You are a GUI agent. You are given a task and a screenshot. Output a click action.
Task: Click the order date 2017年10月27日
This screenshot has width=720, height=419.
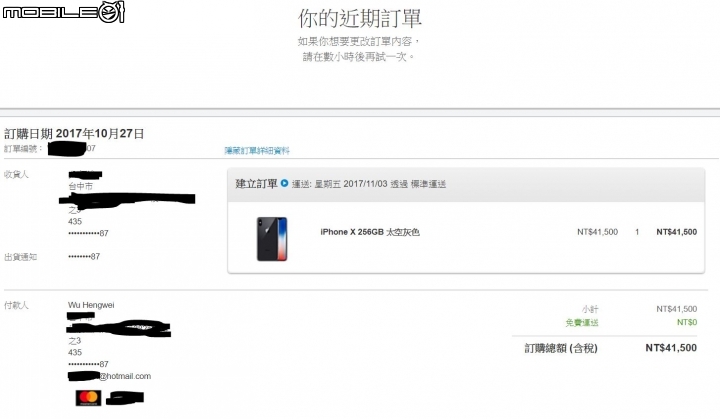click(100, 134)
